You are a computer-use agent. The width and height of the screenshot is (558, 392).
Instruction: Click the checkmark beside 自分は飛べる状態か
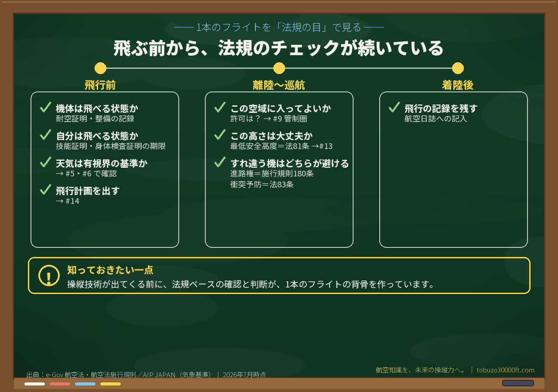click(x=45, y=135)
